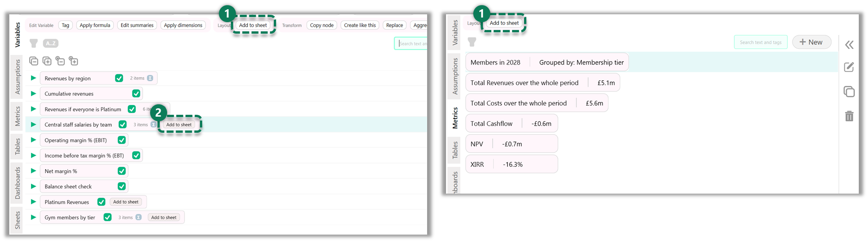Click the expand tree branch (plus hierarchy) icon
This screenshot has height=242, width=868.
73,61
